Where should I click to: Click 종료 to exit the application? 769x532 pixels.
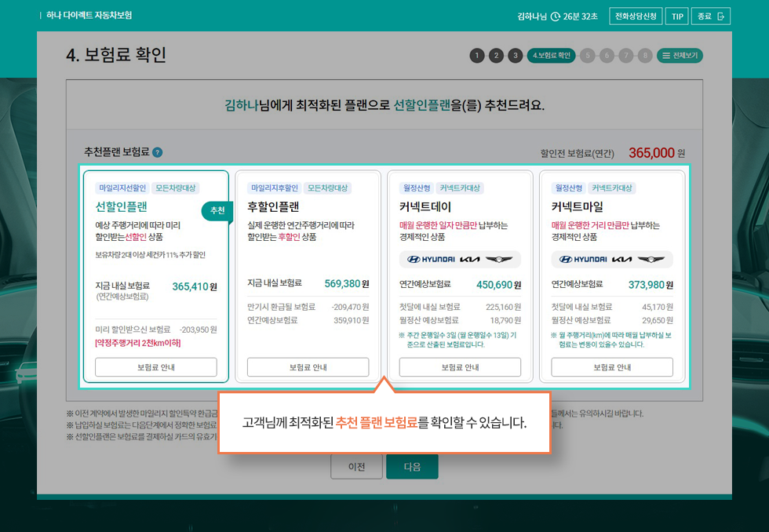tap(711, 16)
